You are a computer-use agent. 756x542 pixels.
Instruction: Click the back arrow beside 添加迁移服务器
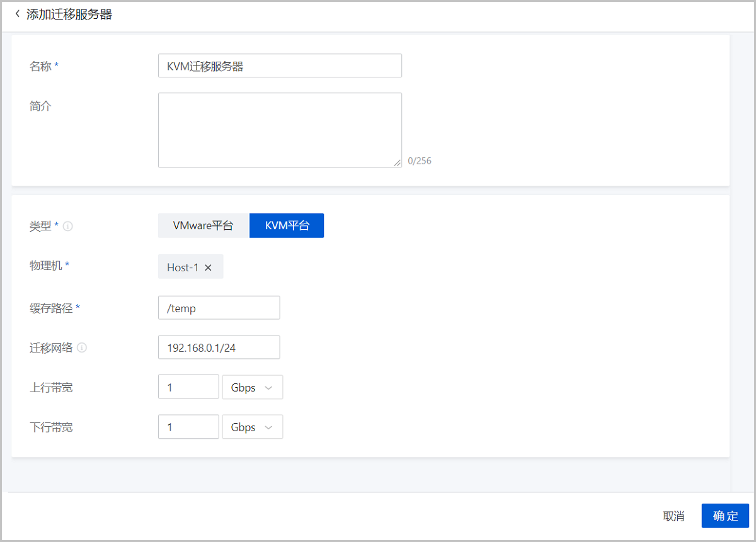tap(17, 14)
